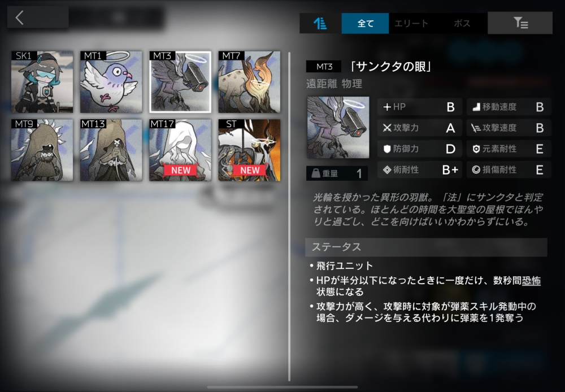
Task: Go back using the arrow icon
Action: pos(20,18)
